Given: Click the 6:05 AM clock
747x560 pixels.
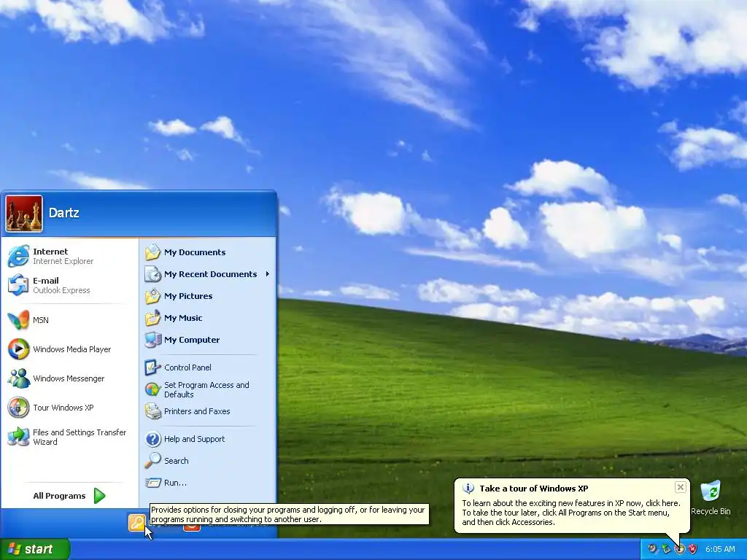Looking at the screenshot, I should tap(720, 549).
